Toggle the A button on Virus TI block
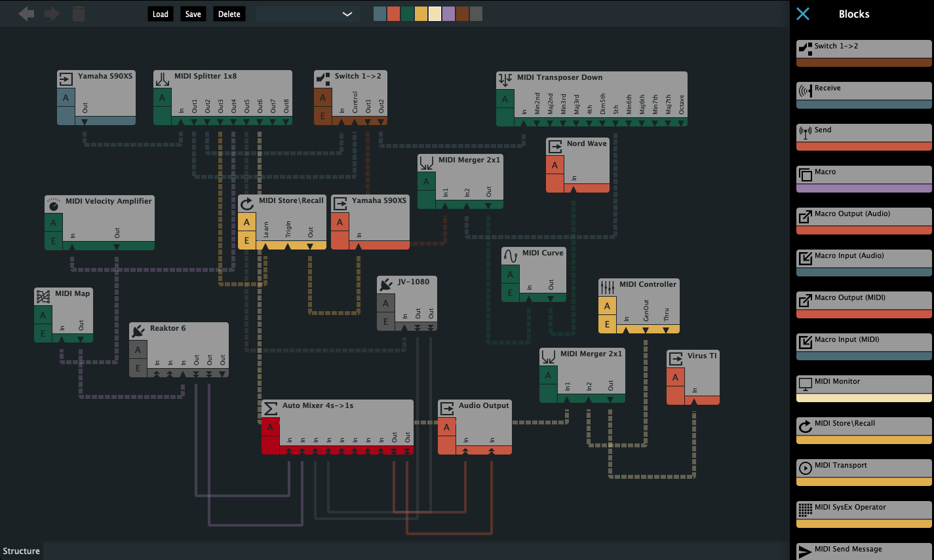The image size is (934, 560). point(675,377)
